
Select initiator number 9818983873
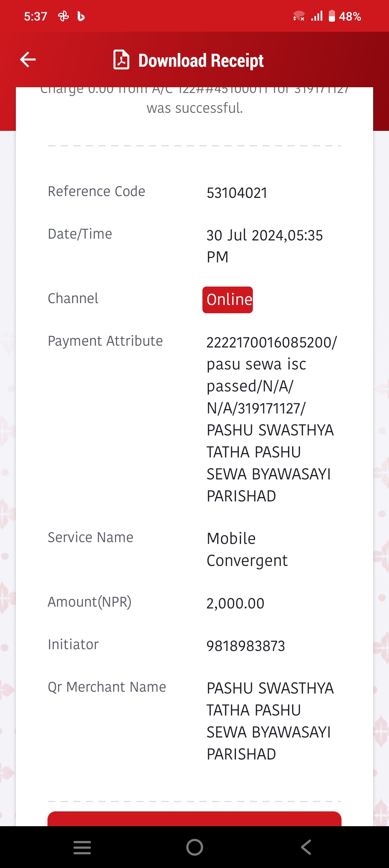coord(246,646)
